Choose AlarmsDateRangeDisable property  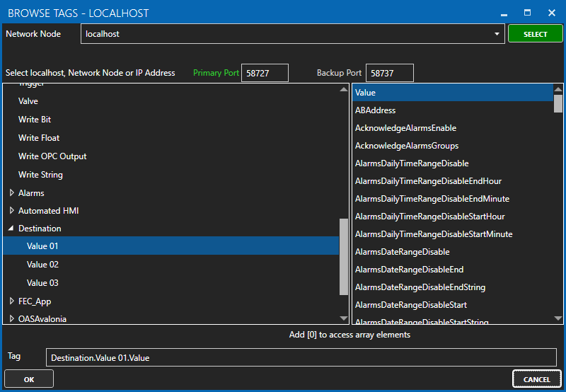click(x=402, y=252)
